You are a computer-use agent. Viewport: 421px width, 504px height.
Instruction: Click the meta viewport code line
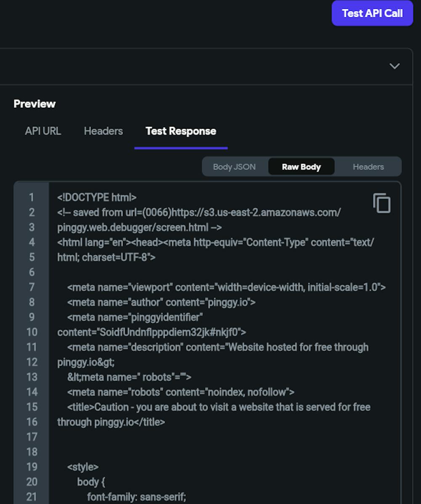(x=226, y=287)
